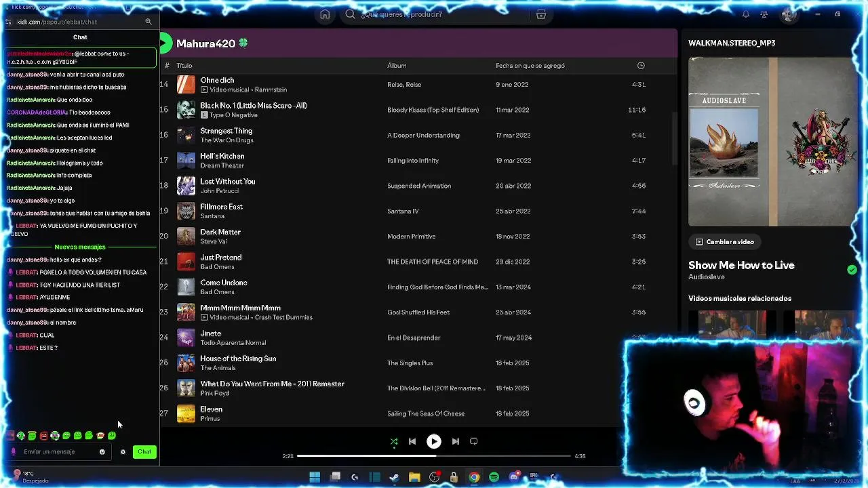The image size is (868, 488).
Task: Select the Eleven track by Primus
Action: [212, 409]
